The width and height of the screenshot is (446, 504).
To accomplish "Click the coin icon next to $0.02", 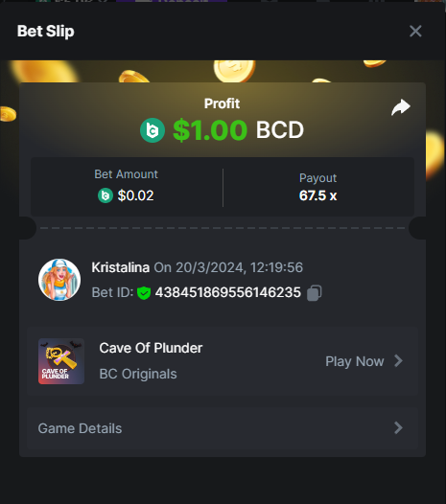I will click(x=106, y=195).
